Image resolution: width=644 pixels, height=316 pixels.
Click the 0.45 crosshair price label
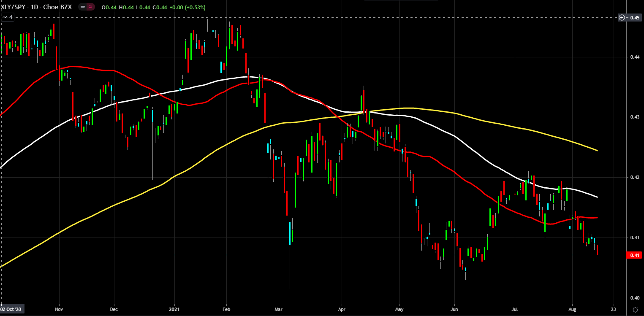(634, 18)
